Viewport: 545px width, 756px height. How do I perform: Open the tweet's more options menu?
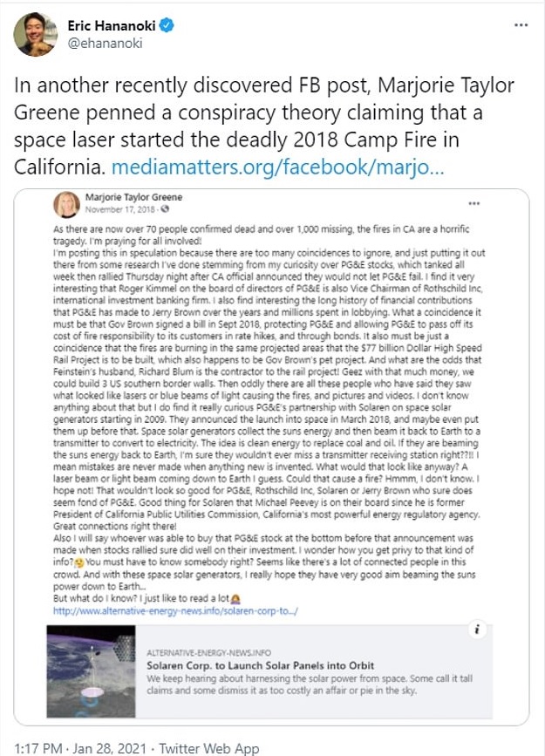521,25
